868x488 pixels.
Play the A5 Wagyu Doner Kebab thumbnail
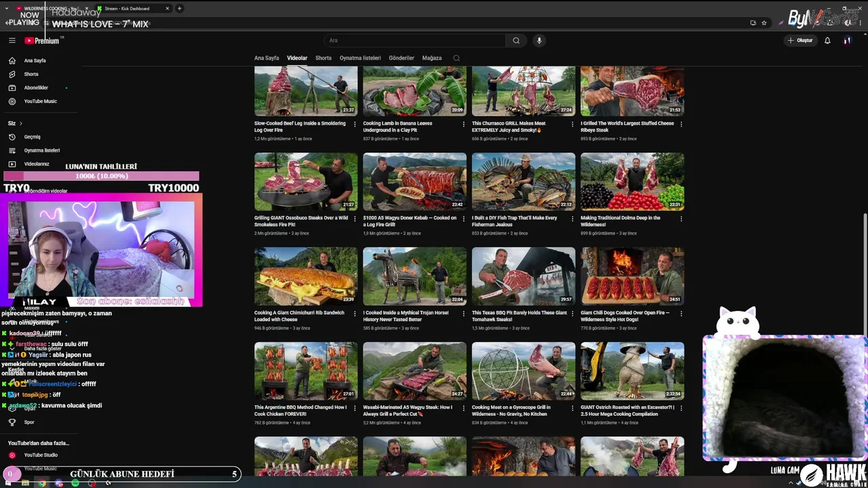tap(414, 182)
